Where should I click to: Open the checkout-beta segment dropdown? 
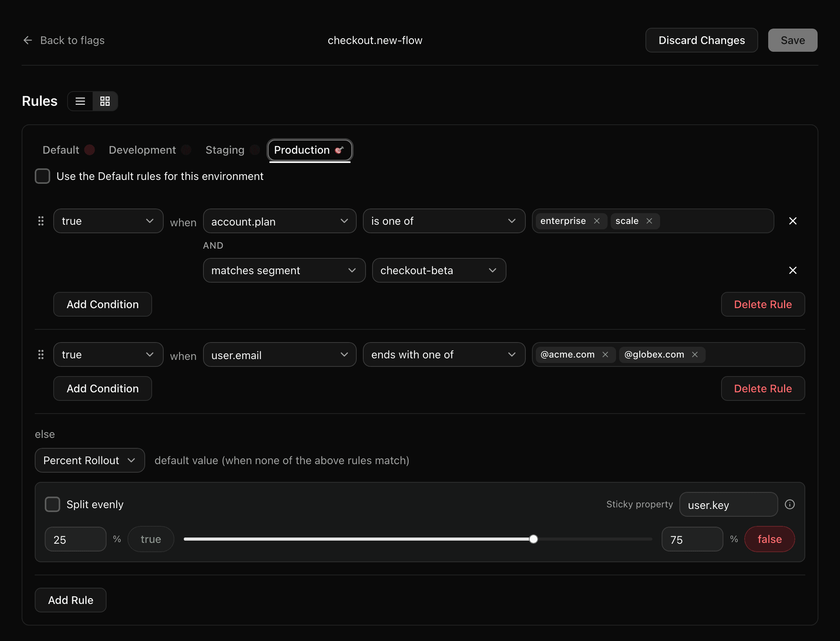coord(439,270)
